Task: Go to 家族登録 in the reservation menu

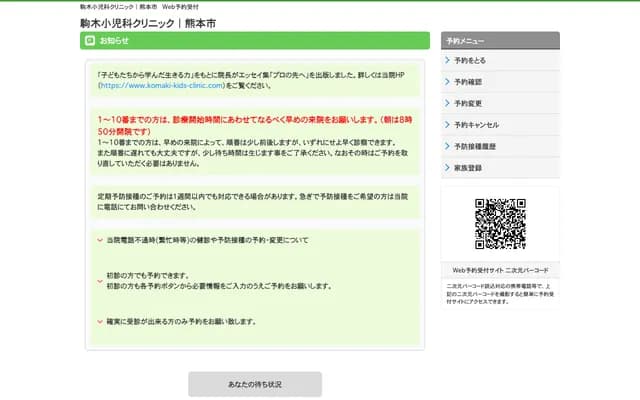Action: coord(468,168)
